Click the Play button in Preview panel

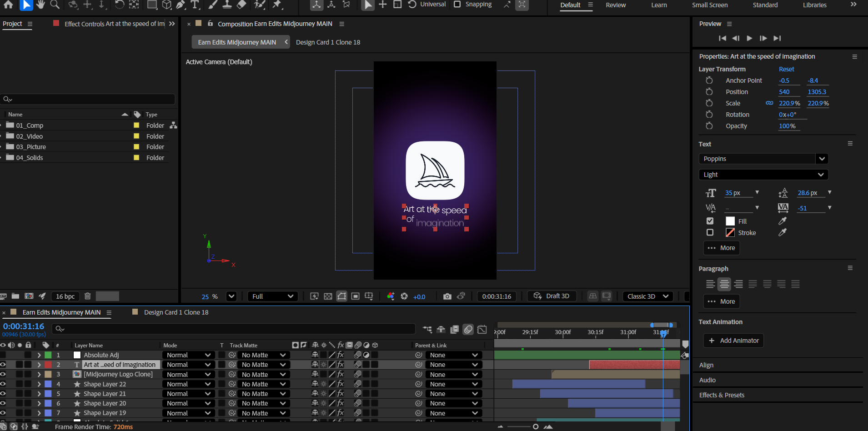tap(749, 38)
